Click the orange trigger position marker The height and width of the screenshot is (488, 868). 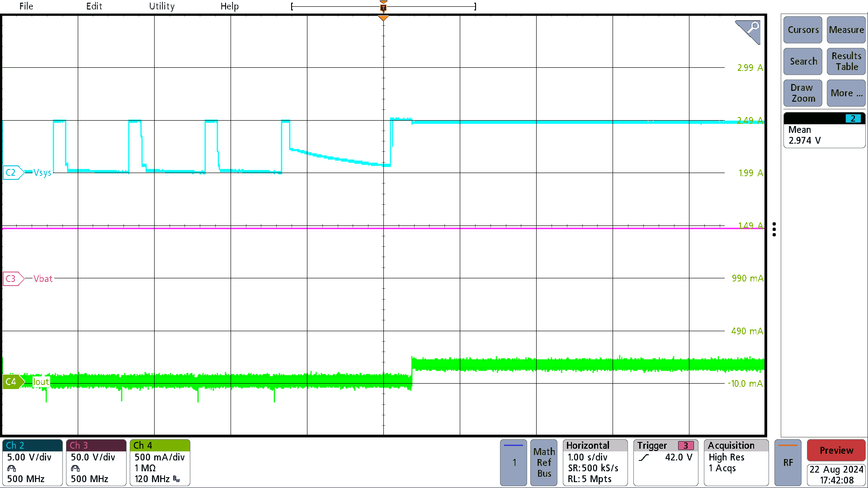coord(383,17)
